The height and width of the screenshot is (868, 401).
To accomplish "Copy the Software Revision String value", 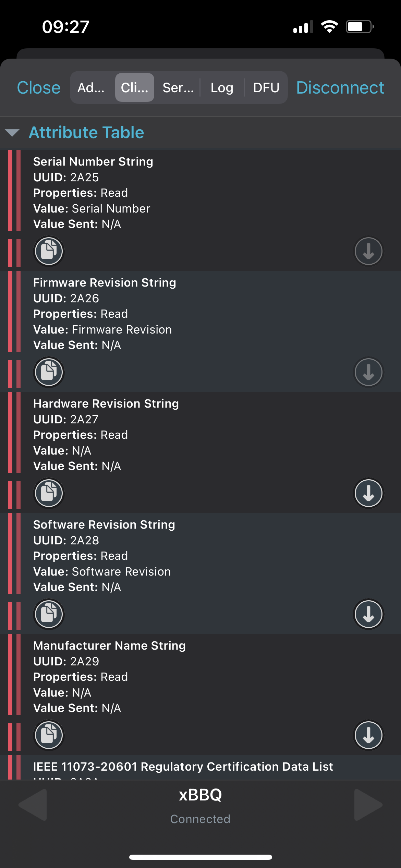I will point(49,614).
